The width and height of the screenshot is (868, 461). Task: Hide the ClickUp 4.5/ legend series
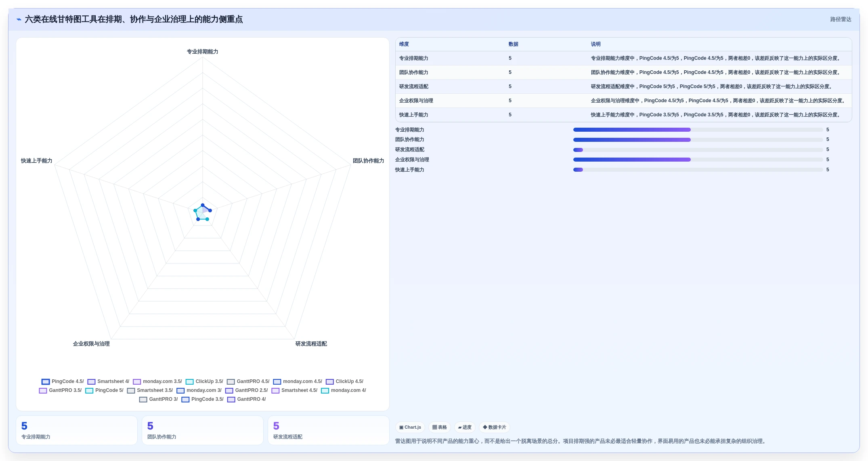click(344, 381)
